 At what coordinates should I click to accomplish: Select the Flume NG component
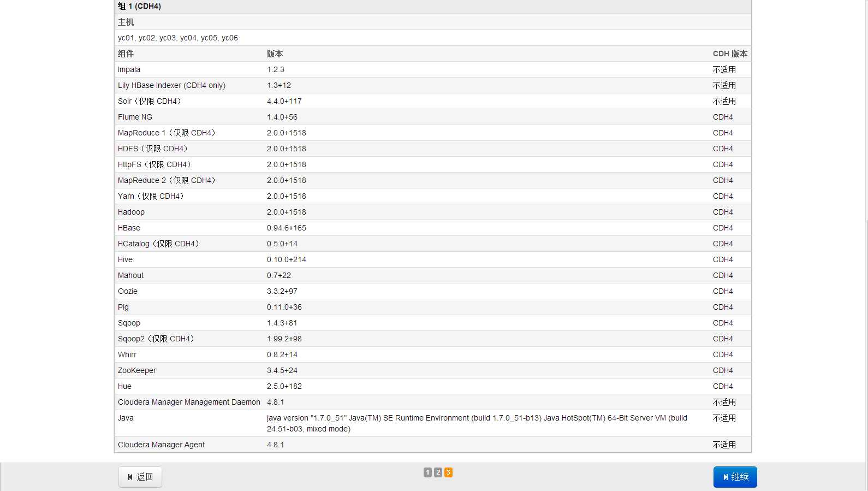135,117
